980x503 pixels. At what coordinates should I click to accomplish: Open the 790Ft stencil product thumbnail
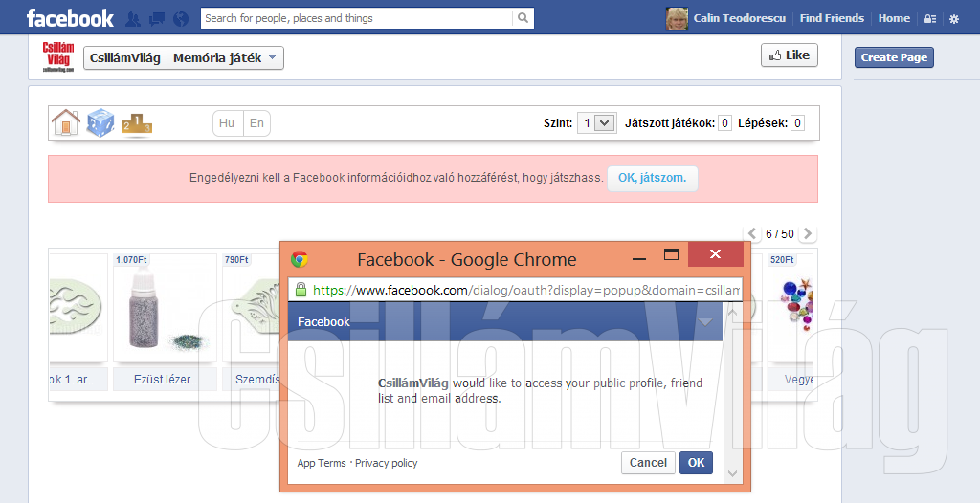[x=251, y=307]
